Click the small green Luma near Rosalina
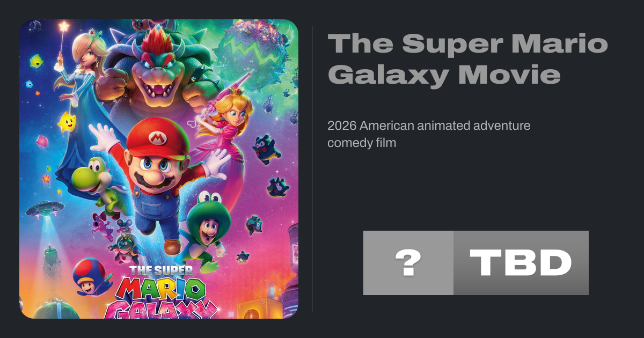 (36, 61)
